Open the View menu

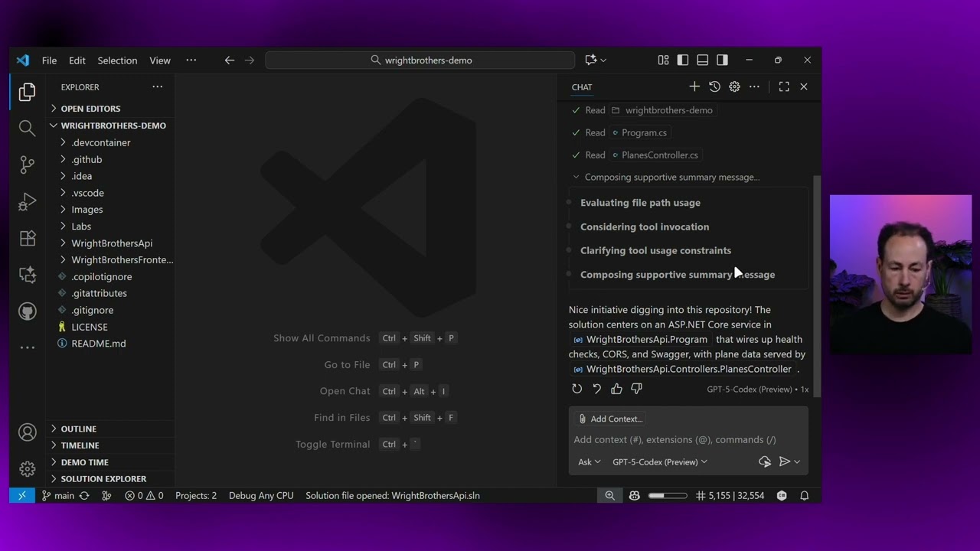(160, 60)
